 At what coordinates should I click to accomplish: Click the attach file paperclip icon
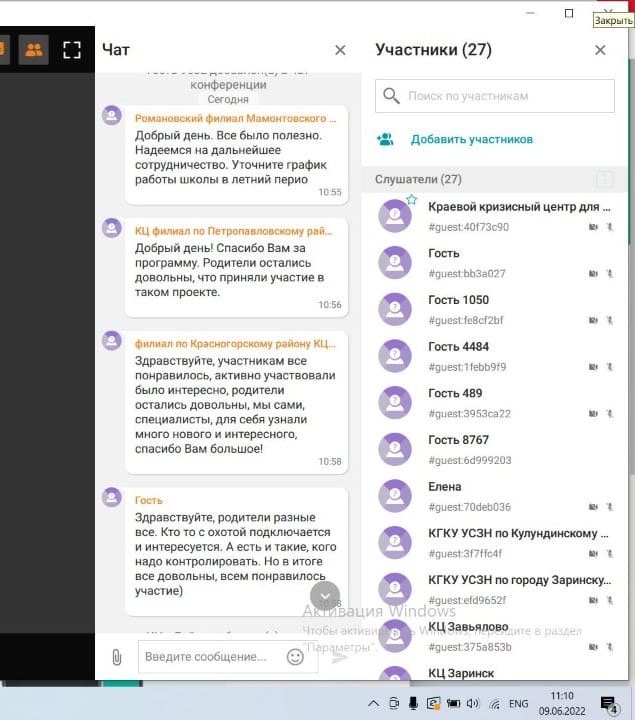click(117, 657)
